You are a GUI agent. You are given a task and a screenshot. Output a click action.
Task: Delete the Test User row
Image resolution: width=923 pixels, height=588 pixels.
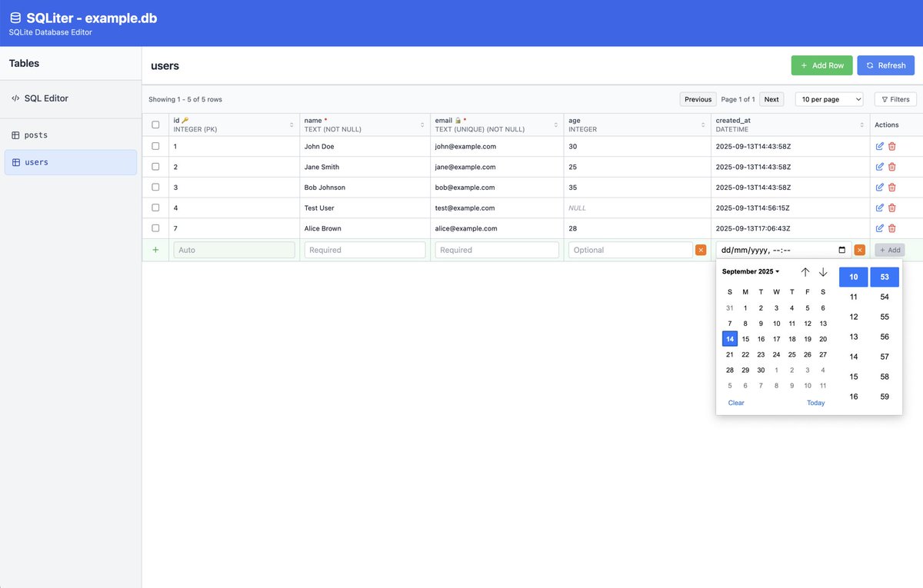pos(892,208)
